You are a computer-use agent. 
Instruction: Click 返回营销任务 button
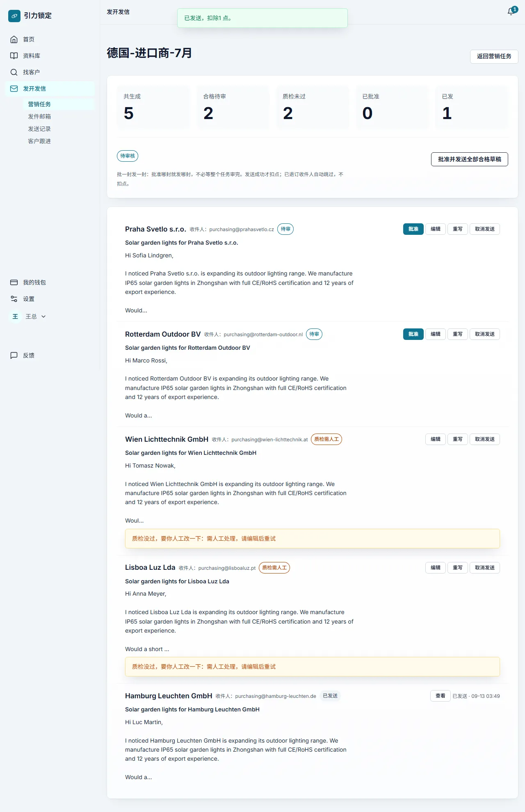point(494,56)
